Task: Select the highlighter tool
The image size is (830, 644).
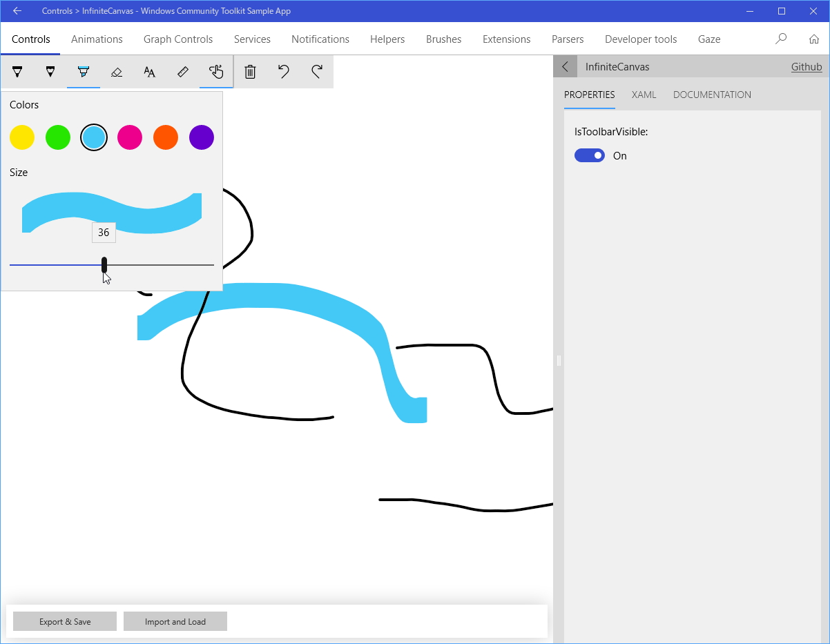Action: click(84, 71)
